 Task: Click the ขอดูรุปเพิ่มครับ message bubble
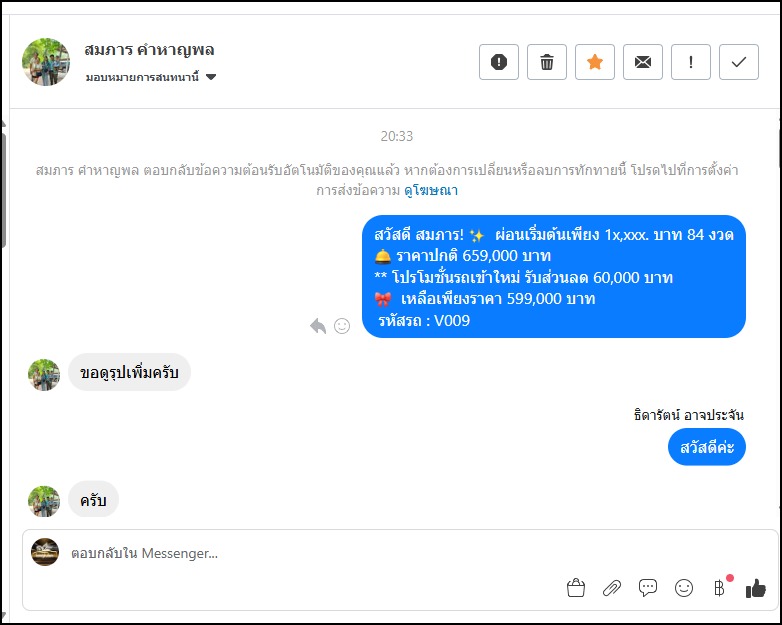coord(129,373)
